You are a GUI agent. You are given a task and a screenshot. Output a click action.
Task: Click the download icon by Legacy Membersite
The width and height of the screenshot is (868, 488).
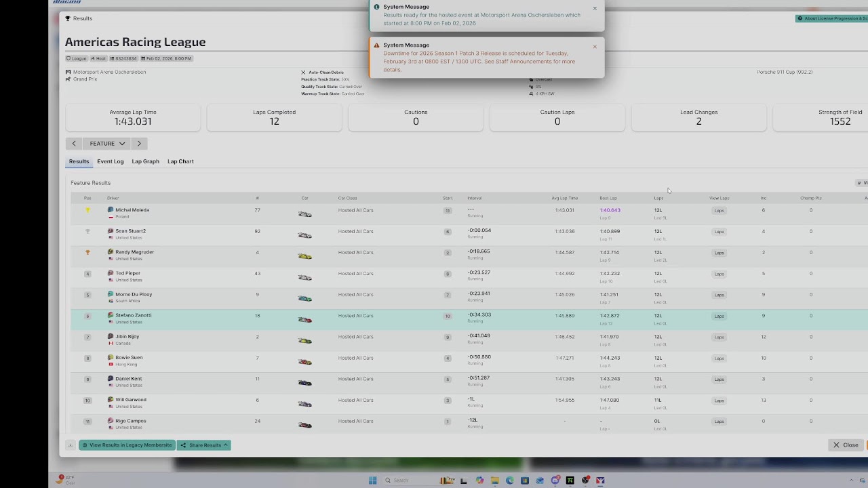pos(70,445)
